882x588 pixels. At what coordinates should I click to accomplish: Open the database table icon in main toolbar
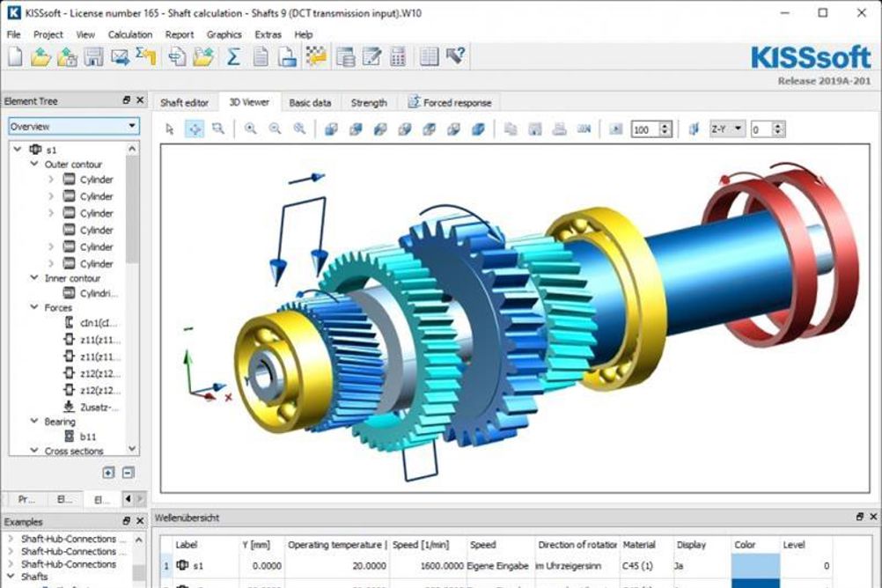pyautogui.click(x=345, y=56)
